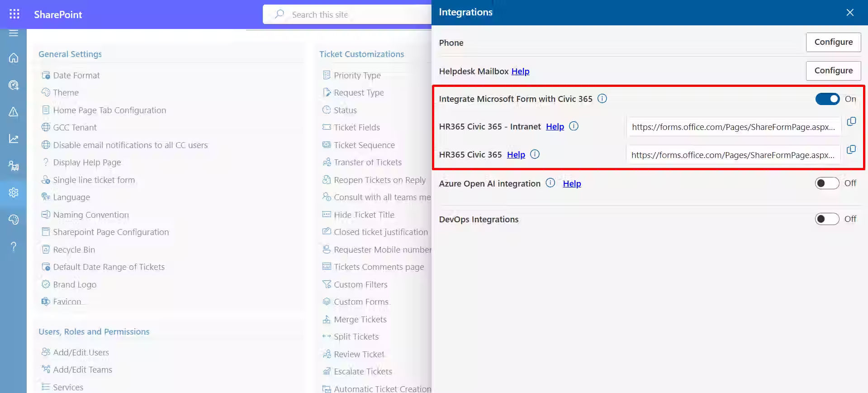The height and width of the screenshot is (393, 868).
Task: Turn off Integrate Microsoft Form with Civic 365
Action: point(827,99)
